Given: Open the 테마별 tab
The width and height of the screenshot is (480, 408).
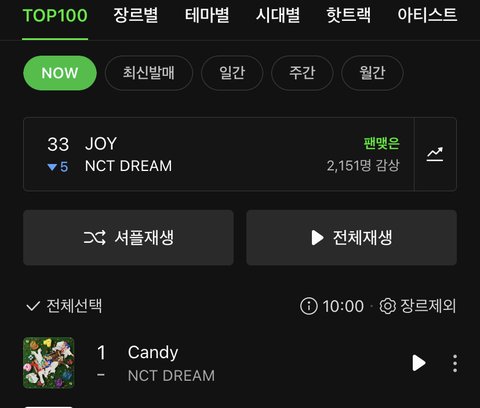Looking at the screenshot, I should click(x=207, y=15).
